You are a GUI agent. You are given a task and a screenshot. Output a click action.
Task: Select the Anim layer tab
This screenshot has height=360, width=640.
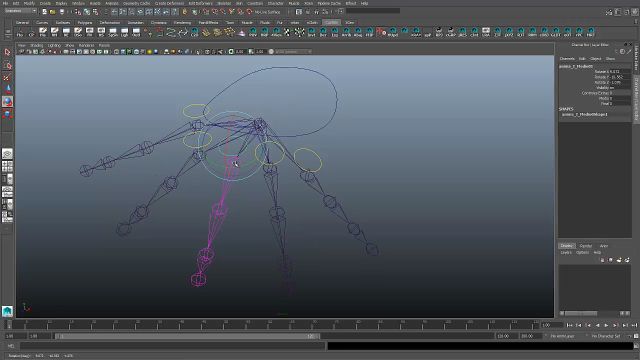click(x=604, y=246)
